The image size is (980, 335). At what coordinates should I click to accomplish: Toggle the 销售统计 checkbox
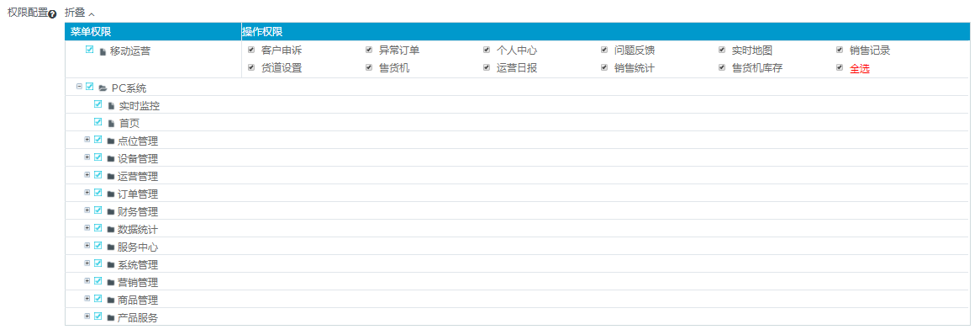click(603, 67)
